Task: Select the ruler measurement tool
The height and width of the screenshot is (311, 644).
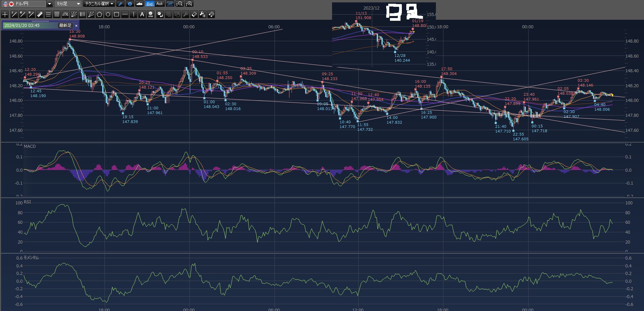Action: click(40, 14)
